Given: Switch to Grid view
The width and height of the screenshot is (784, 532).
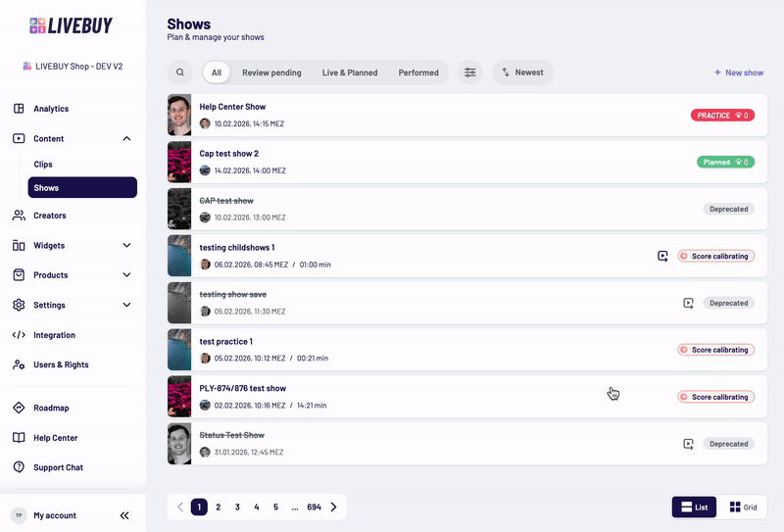Looking at the screenshot, I should pyautogui.click(x=744, y=507).
